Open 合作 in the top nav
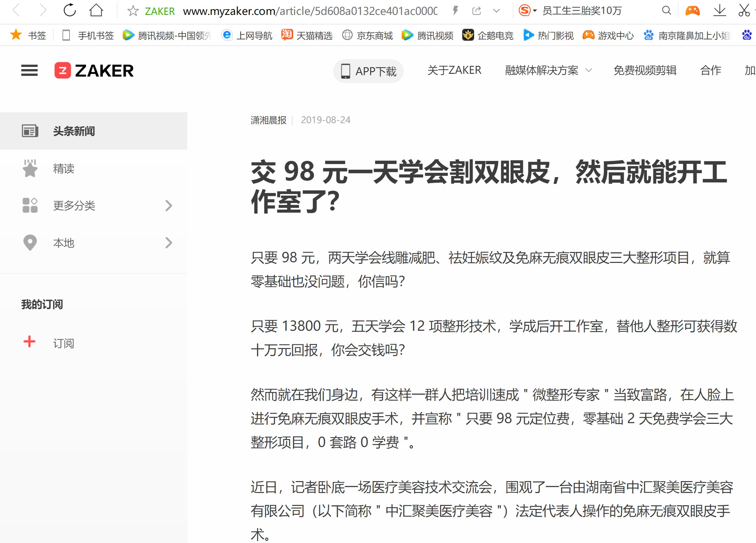This screenshot has height=543, width=756. click(711, 71)
